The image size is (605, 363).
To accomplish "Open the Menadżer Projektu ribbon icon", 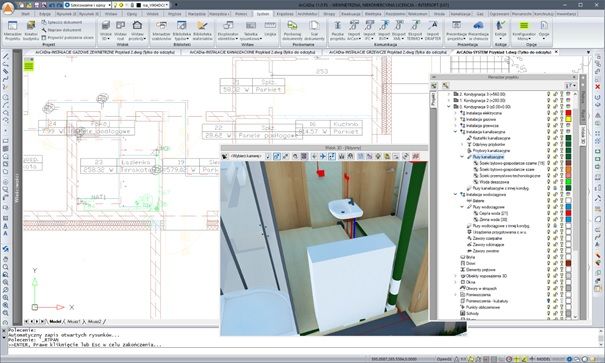I will [x=12, y=30].
